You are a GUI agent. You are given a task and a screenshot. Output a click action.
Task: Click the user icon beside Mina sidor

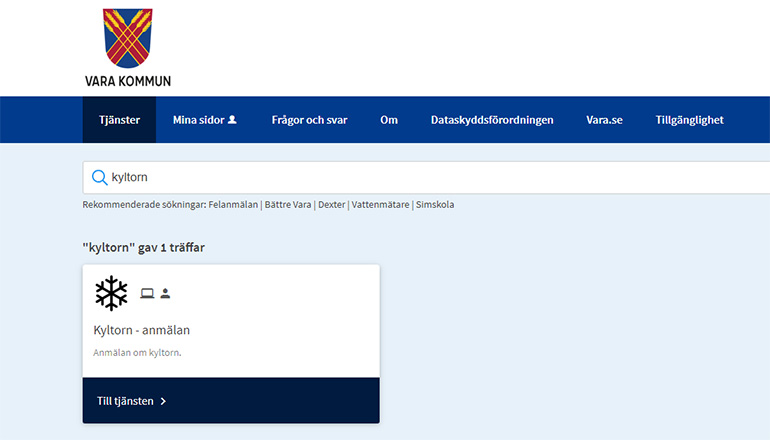pos(232,120)
